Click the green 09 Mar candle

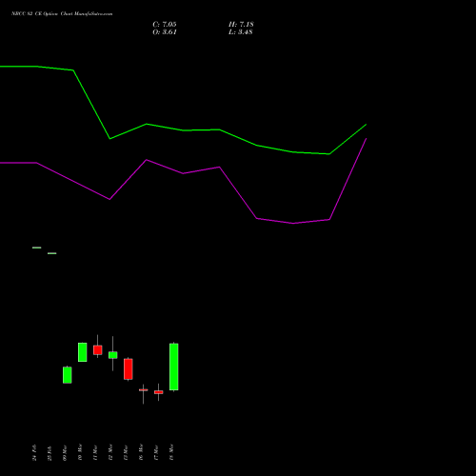68,375
